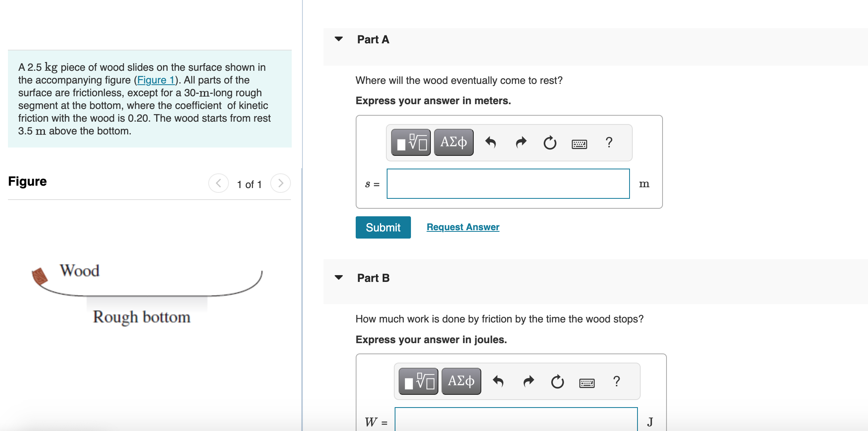
Task: Open the equation templates editor in Part A
Action: (410, 142)
